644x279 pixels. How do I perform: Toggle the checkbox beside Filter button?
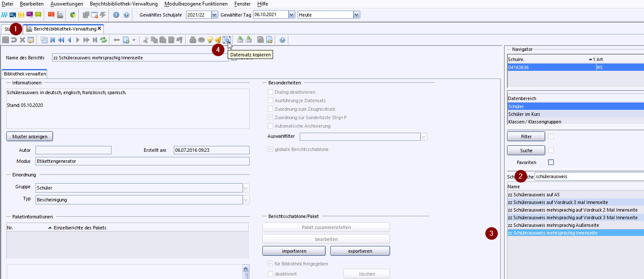(x=551, y=137)
